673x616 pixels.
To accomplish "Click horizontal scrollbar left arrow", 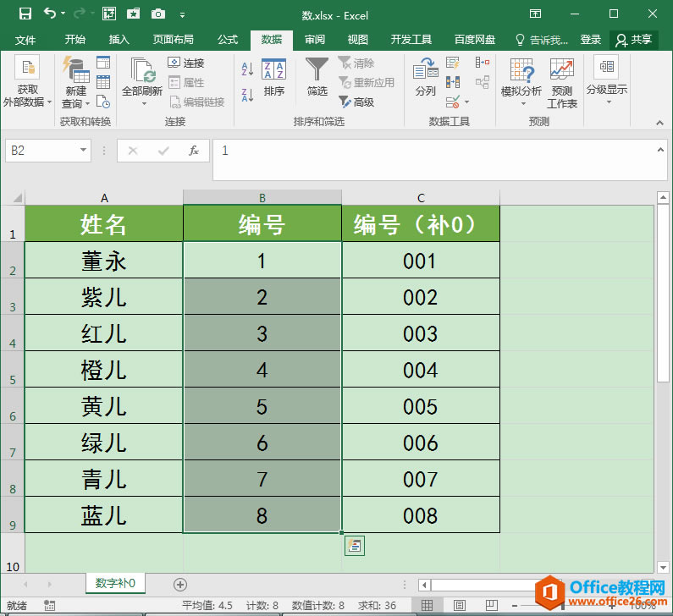I will point(425,585).
